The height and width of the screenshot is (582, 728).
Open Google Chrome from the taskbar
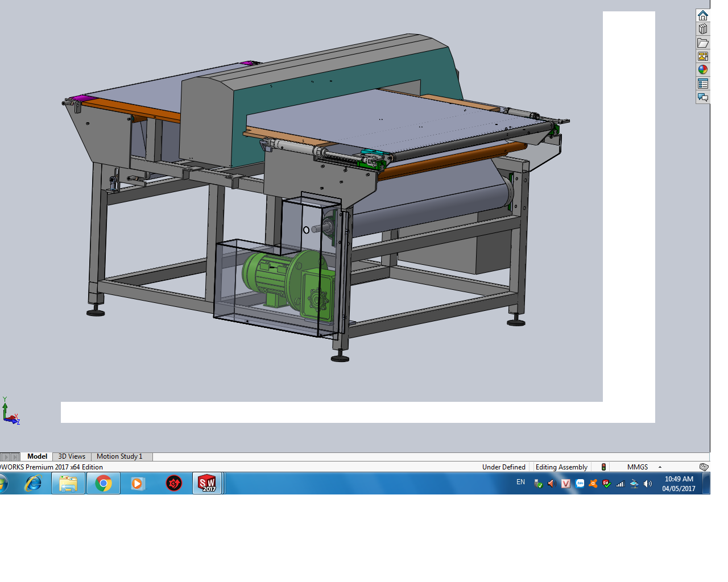(103, 484)
